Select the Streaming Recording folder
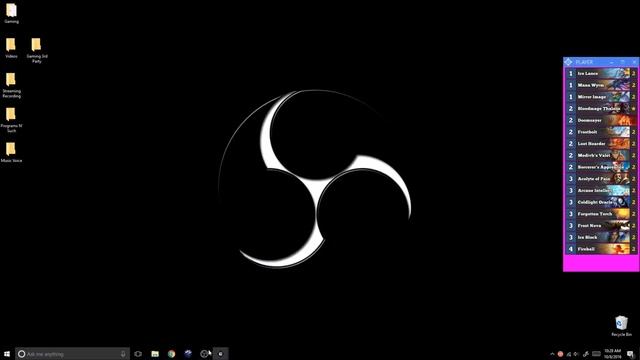This screenshot has height=360, width=640. click(x=11, y=85)
